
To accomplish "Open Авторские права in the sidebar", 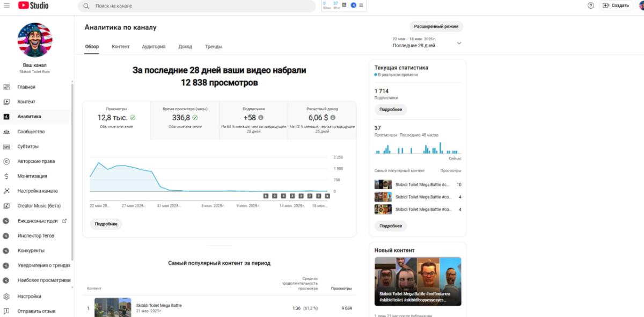I will tap(35, 161).
